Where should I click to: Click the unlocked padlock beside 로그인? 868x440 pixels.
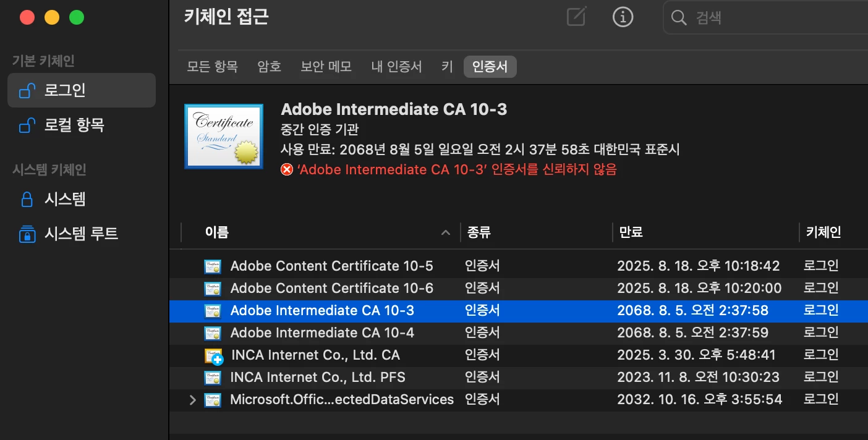click(x=27, y=91)
